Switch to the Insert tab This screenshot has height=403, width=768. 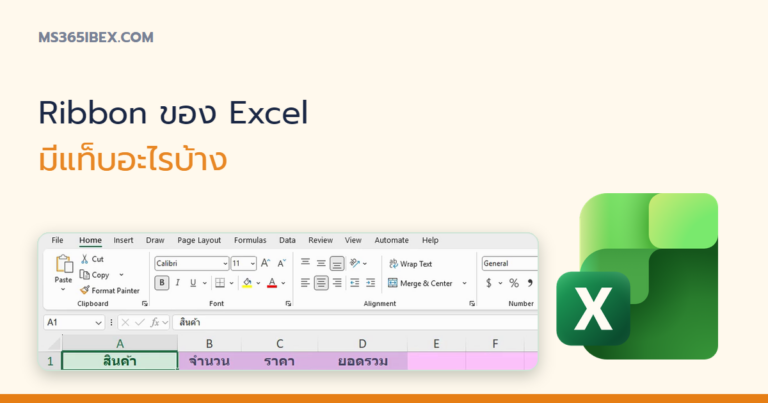(x=123, y=240)
